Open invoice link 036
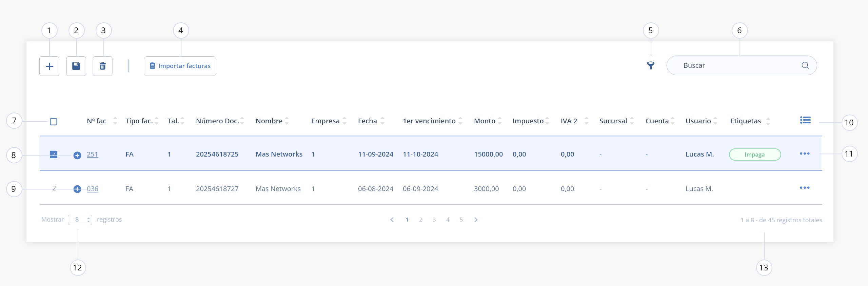868x286 pixels. (92, 189)
